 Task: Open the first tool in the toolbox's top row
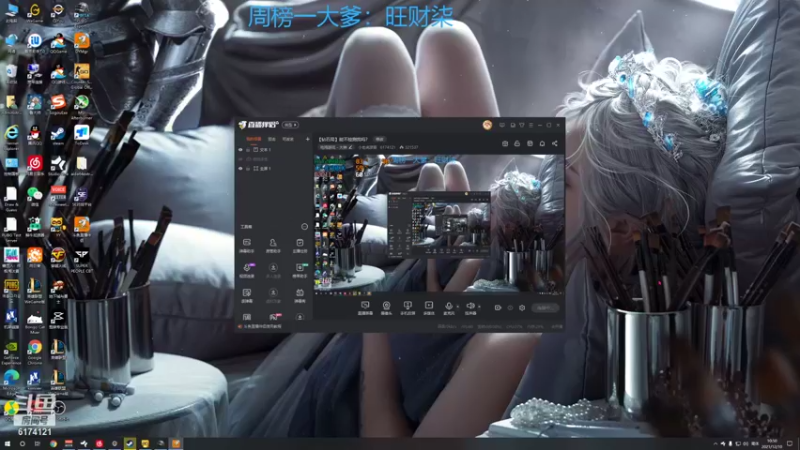point(247,245)
